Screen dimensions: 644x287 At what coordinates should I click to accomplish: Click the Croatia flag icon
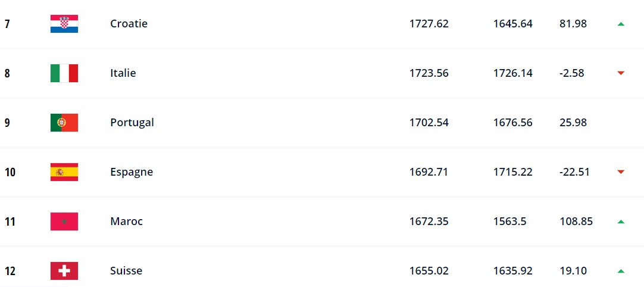pos(64,24)
